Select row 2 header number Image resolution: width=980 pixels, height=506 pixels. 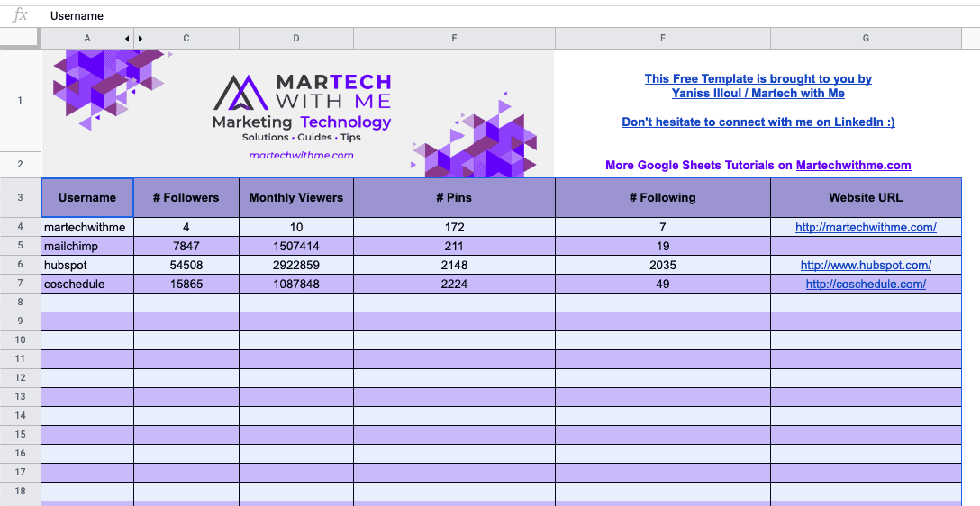coord(21,165)
